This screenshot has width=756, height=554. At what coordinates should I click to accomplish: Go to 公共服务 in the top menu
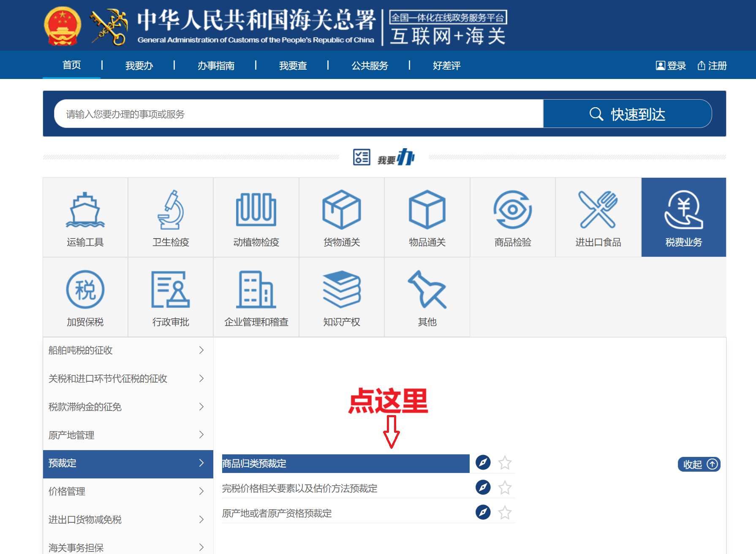370,66
